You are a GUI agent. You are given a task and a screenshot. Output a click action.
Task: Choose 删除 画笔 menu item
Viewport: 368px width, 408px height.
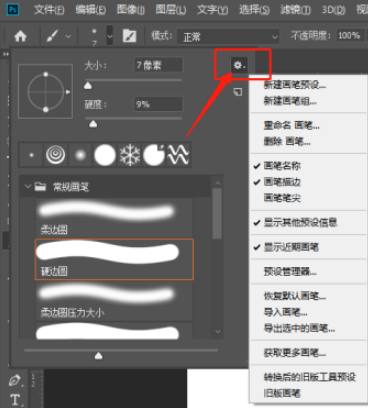tap(287, 142)
